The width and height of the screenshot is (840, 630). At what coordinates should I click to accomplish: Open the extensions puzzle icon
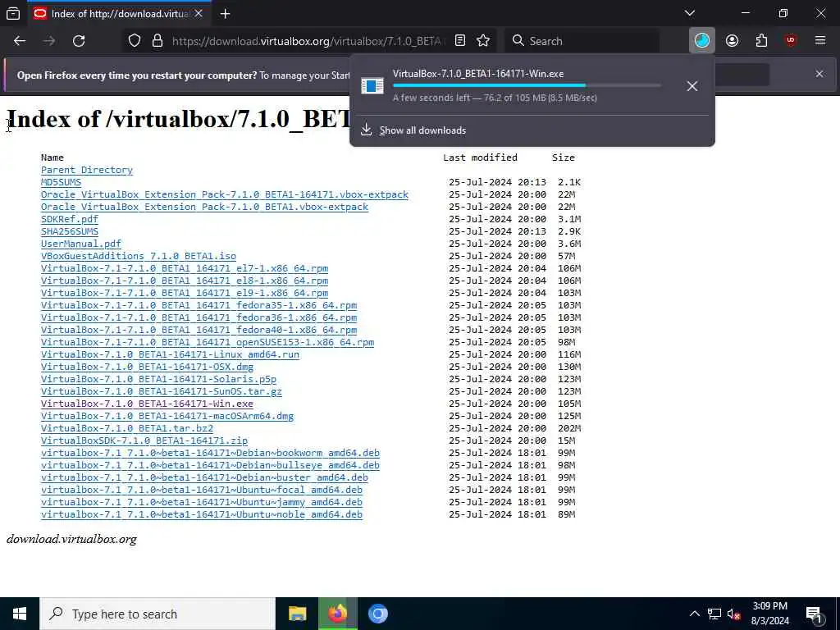pyautogui.click(x=761, y=41)
